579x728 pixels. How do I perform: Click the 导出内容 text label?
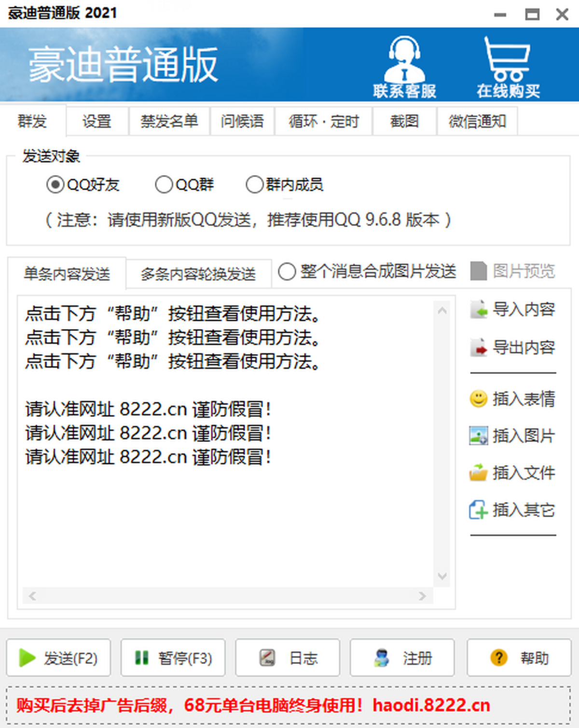[x=524, y=347]
